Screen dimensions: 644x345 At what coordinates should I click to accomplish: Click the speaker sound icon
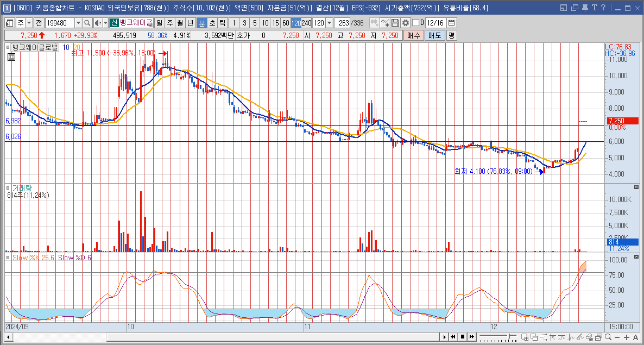click(x=98, y=23)
